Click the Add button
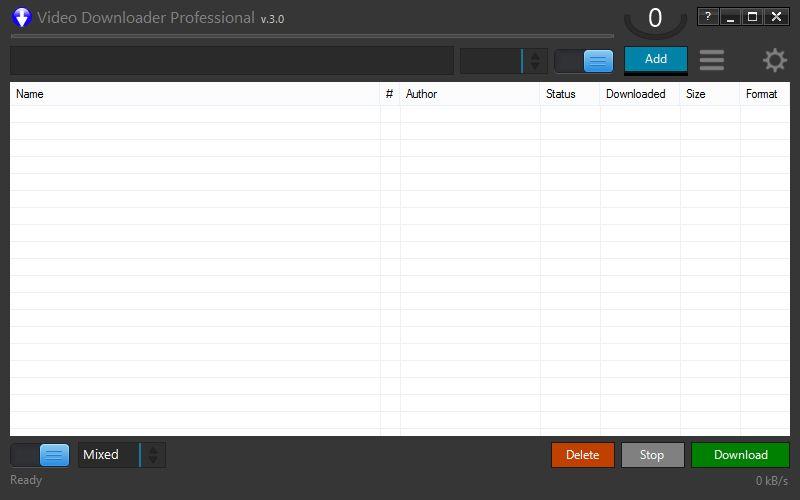The width and height of the screenshot is (800, 500). coord(656,59)
